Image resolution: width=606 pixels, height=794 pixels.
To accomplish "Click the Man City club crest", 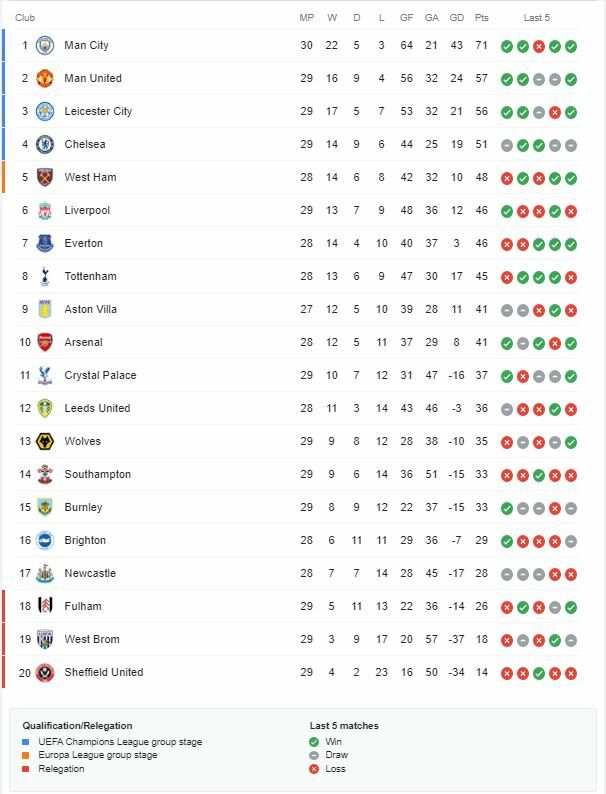I will tap(44, 45).
